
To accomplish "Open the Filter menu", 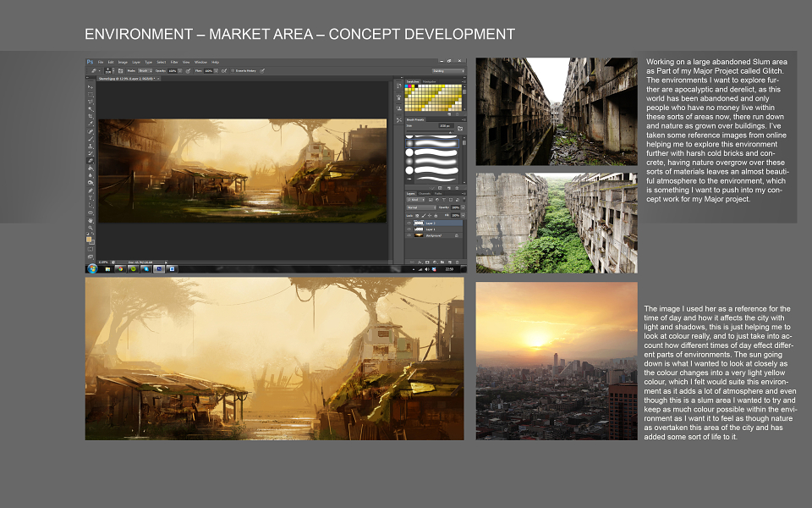I will (174, 62).
